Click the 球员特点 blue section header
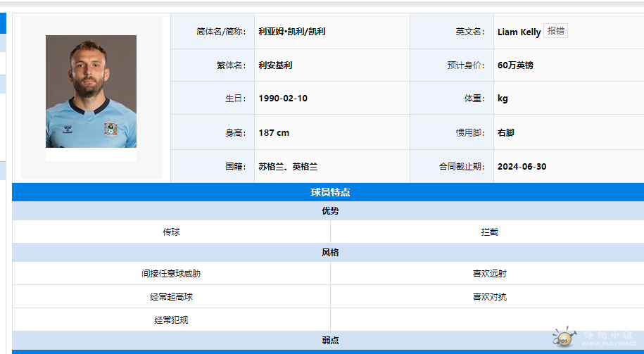Screen dimensions: 644x354 [330, 192]
